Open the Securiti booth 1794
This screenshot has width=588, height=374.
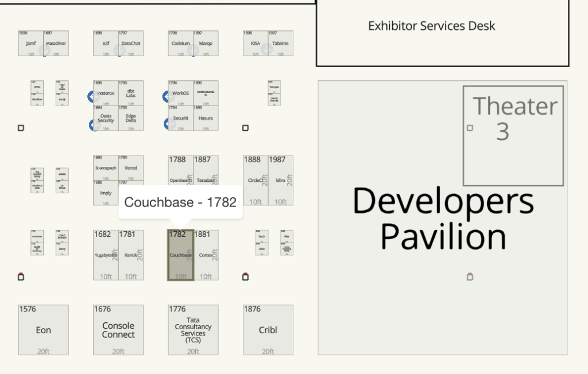point(181,118)
